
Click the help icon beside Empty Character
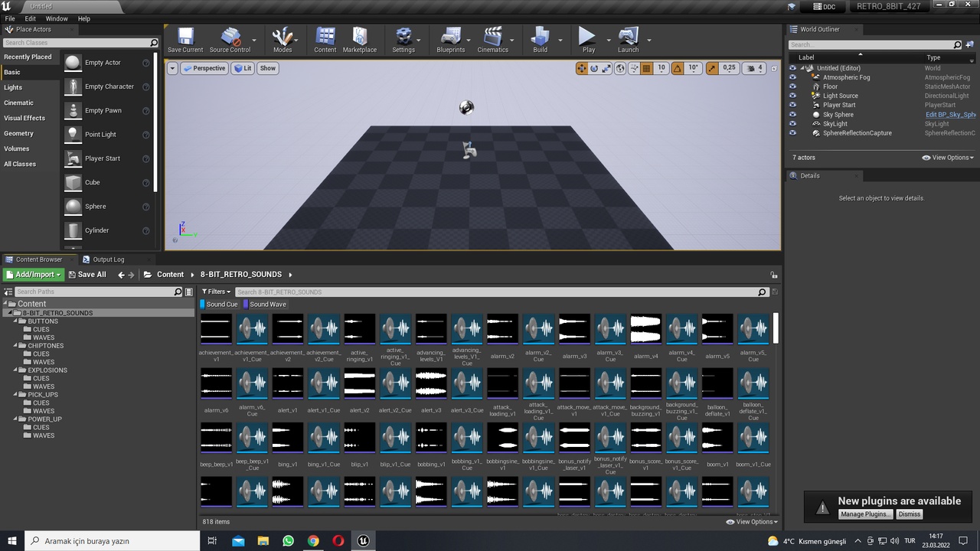[145, 87]
